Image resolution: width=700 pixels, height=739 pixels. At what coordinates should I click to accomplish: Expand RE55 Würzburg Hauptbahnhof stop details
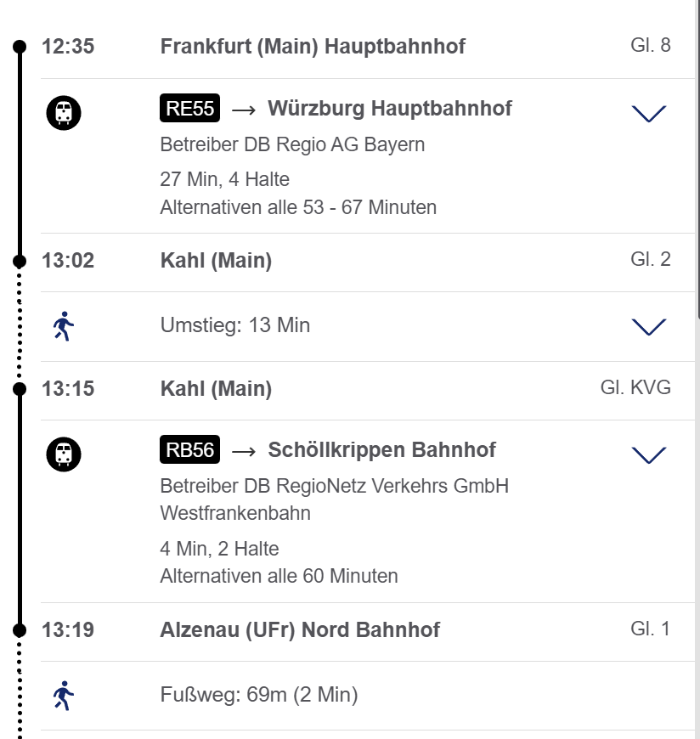649,113
